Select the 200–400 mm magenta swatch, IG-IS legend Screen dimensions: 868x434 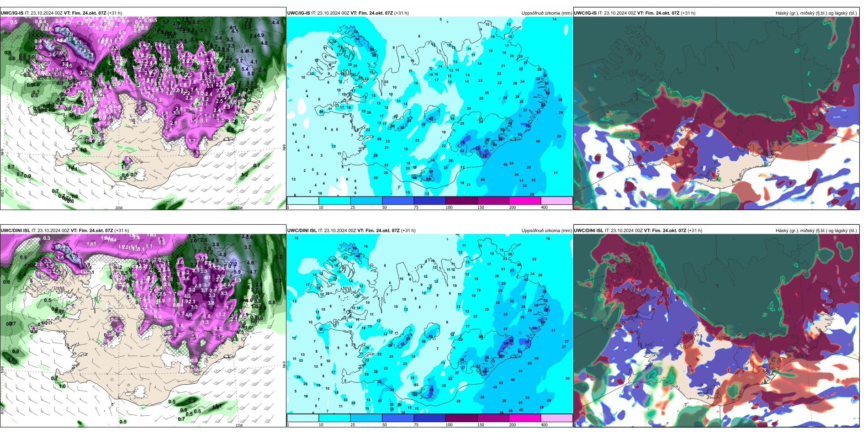tap(525, 201)
